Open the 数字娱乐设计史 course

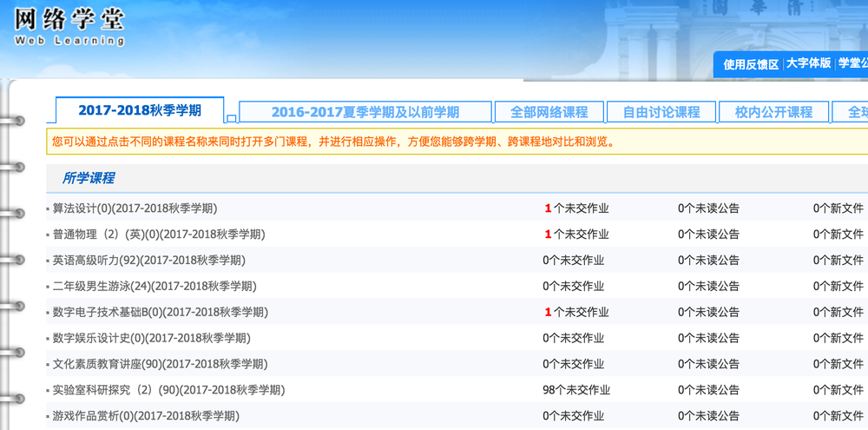[151, 338]
